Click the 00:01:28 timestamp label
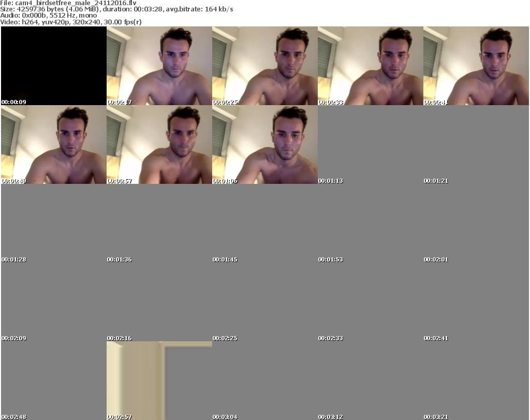 pos(14,259)
